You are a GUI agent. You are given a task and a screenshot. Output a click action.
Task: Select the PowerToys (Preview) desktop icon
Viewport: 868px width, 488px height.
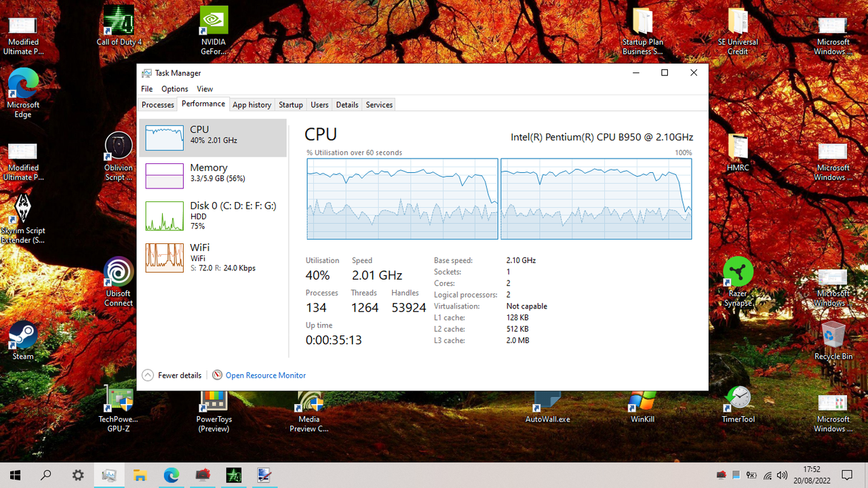point(214,409)
